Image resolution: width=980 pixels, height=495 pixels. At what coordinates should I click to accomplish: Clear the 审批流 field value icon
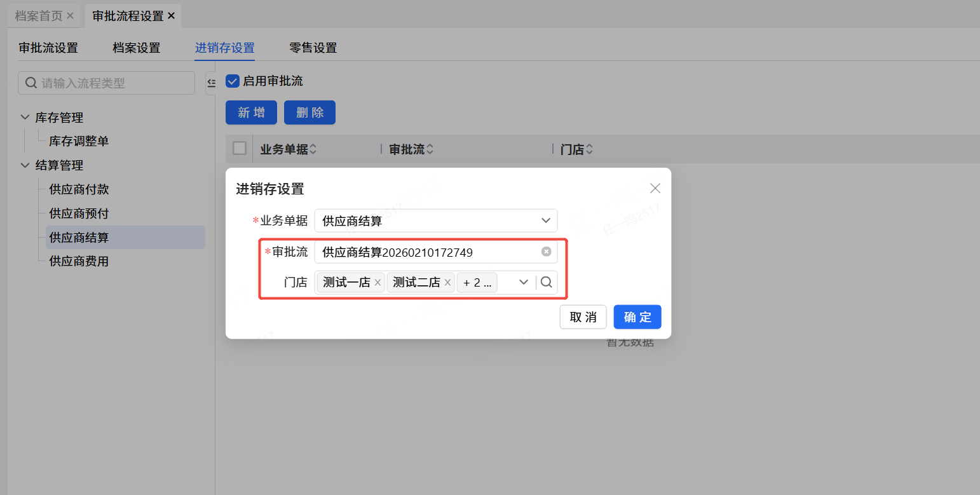[x=546, y=252]
